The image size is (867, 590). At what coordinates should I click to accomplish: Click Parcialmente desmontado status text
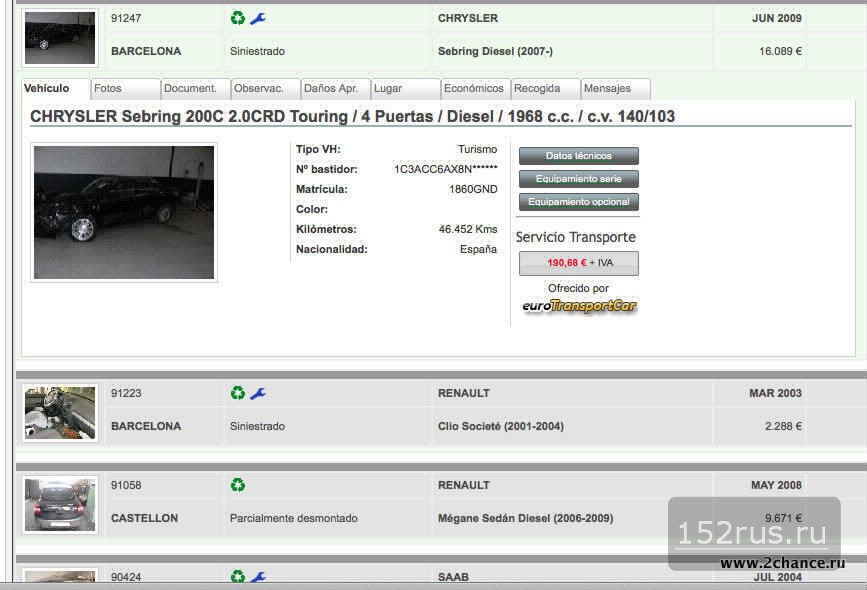coord(294,518)
